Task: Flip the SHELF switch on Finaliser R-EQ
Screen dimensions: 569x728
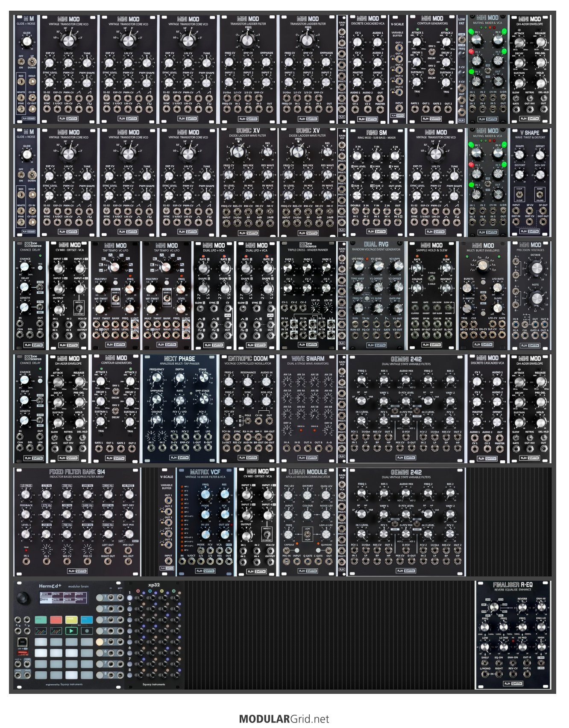Action: tap(485, 662)
